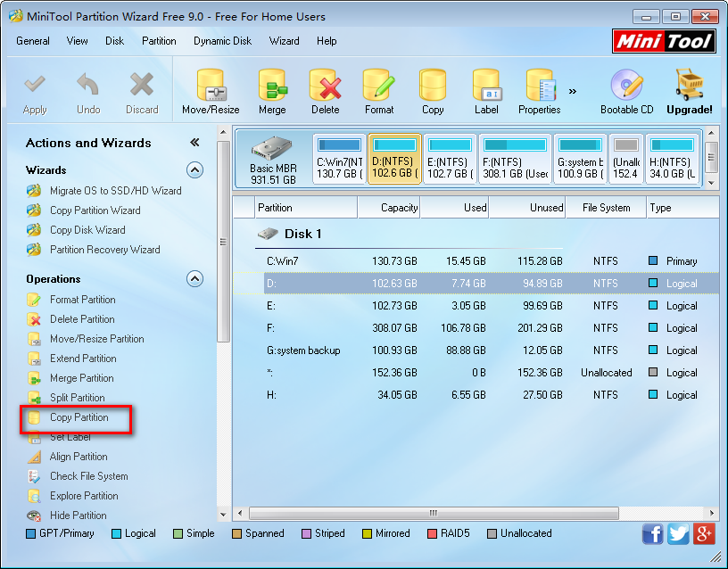
Task: Click the Label toolbar icon
Action: pyautogui.click(x=486, y=93)
